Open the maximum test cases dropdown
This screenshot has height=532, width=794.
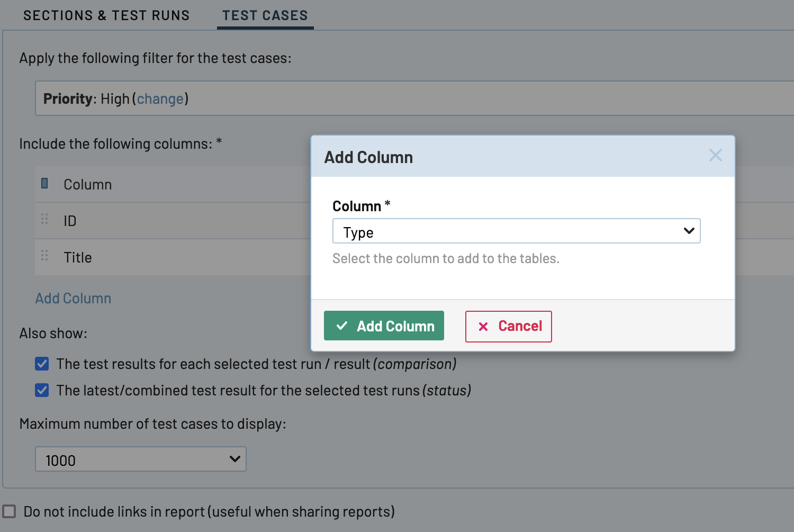click(x=140, y=459)
